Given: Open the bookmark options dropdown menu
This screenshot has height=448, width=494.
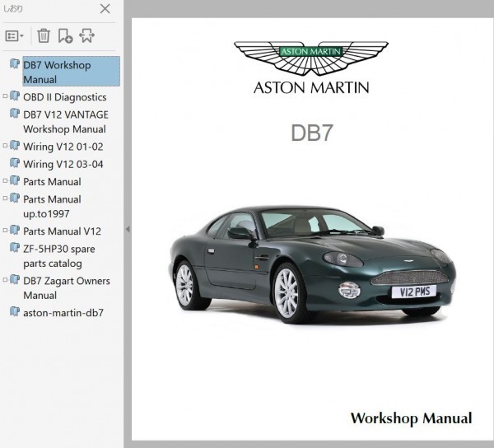Looking at the screenshot, I should 15,36.
